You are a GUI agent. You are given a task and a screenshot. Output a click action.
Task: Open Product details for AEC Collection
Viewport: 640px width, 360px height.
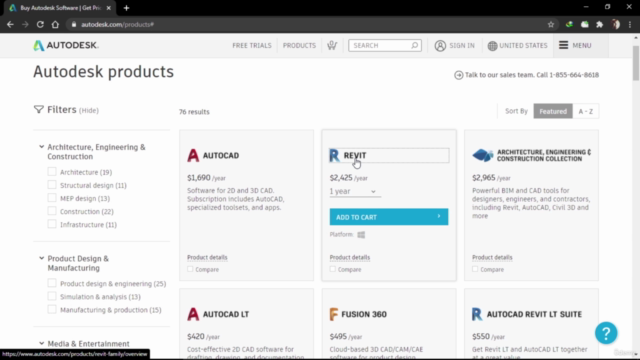click(x=492, y=258)
